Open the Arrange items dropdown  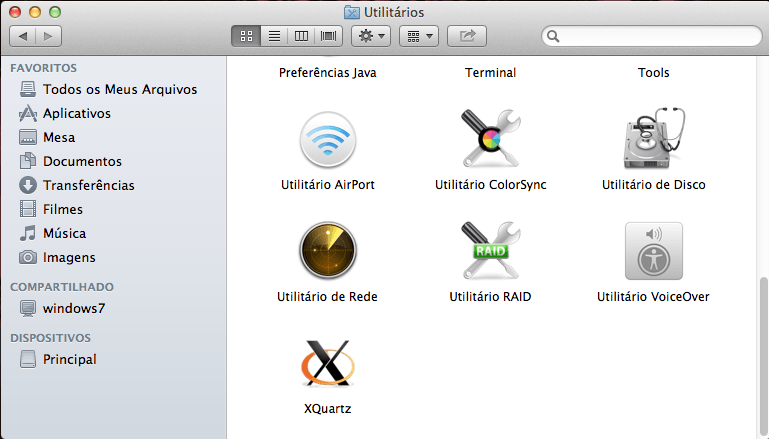[418, 36]
